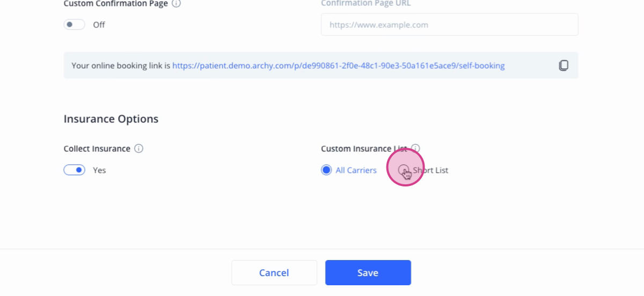Click the Collect Insurance label text
This screenshot has width=644, height=296.
pos(97,149)
